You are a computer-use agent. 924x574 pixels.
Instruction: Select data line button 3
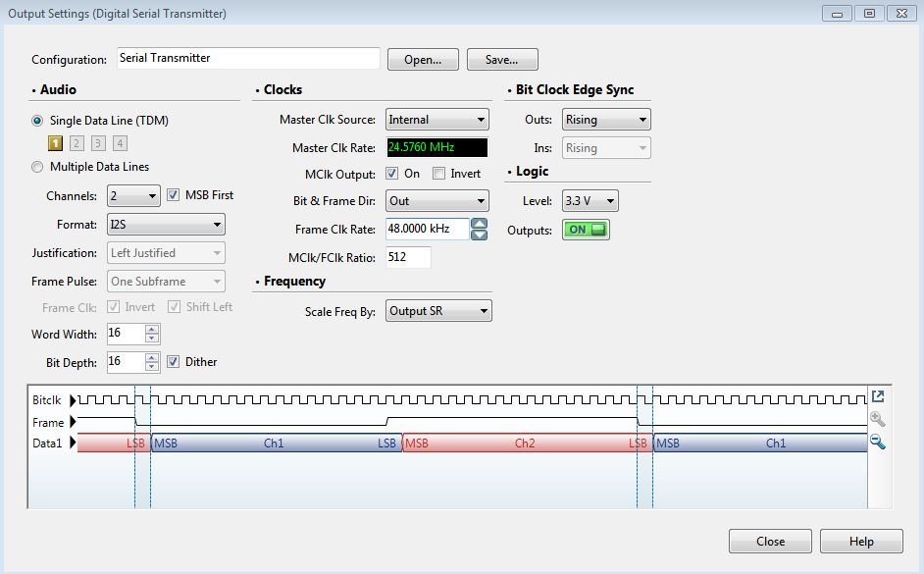[98, 143]
